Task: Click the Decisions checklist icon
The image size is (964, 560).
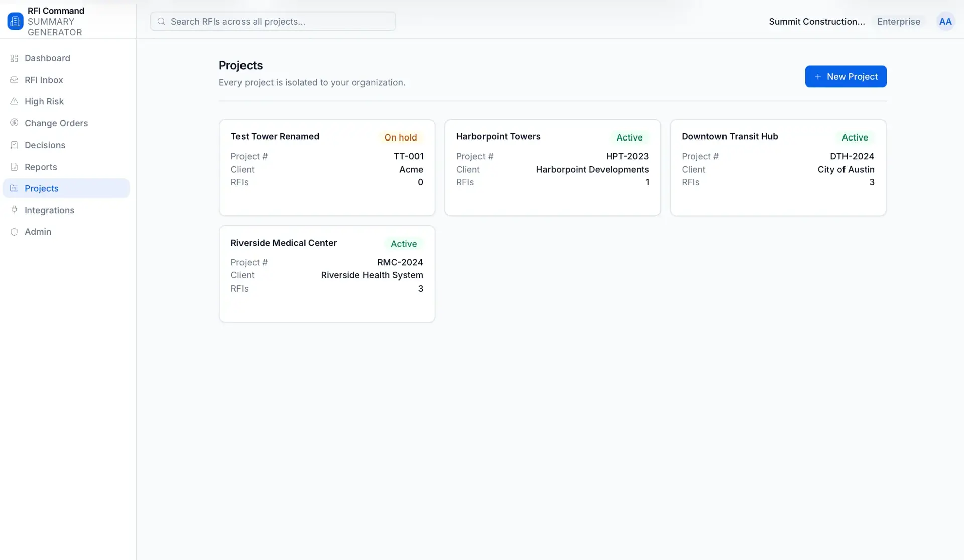Action: [x=14, y=145]
